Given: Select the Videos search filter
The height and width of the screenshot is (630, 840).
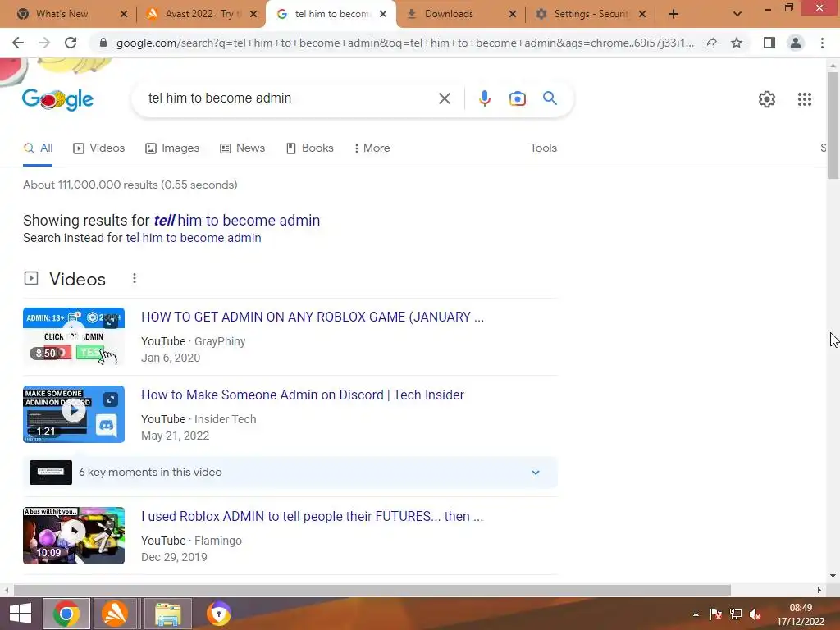Looking at the screenshot, I should (x=99, y=148).
